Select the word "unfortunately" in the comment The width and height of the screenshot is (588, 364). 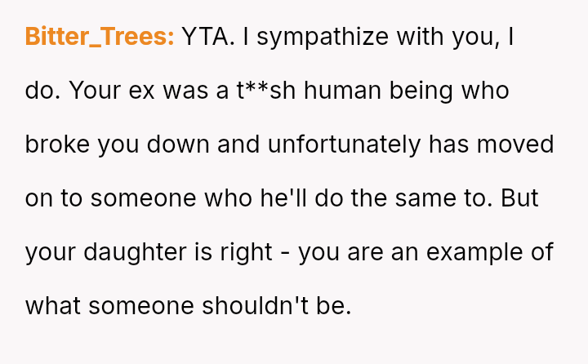point(344,145)
